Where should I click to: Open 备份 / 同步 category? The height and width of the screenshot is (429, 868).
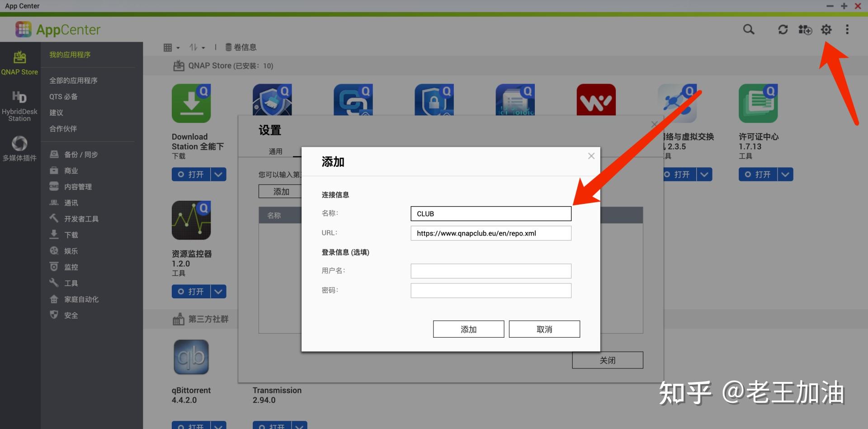(x=74, y=155)
